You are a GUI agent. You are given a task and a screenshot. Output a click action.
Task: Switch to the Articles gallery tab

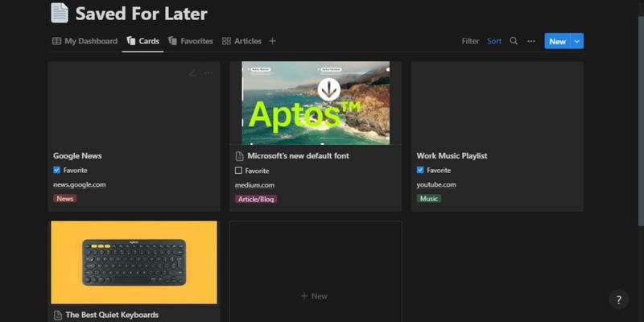point(242,41)
